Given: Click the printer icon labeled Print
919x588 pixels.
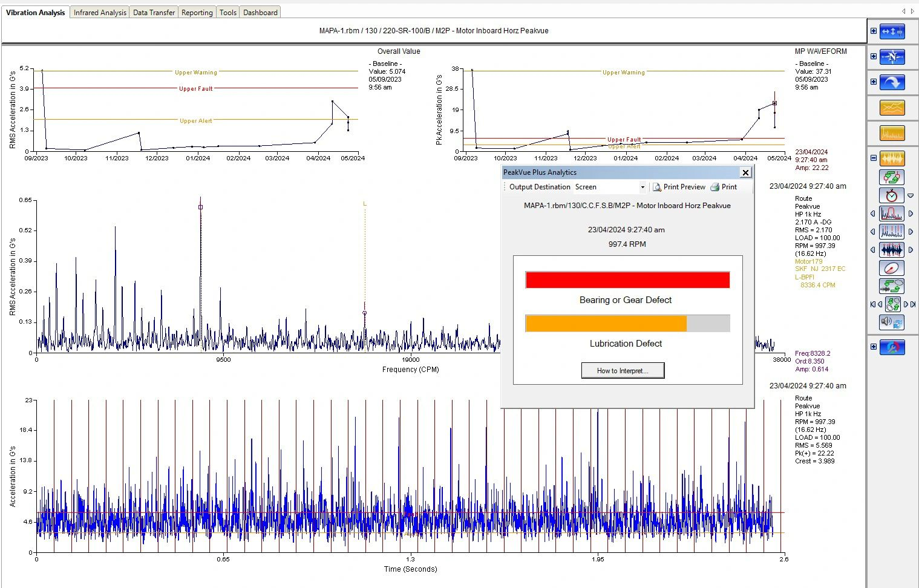Looking at the screenshot, I should [x=724, y=187].
